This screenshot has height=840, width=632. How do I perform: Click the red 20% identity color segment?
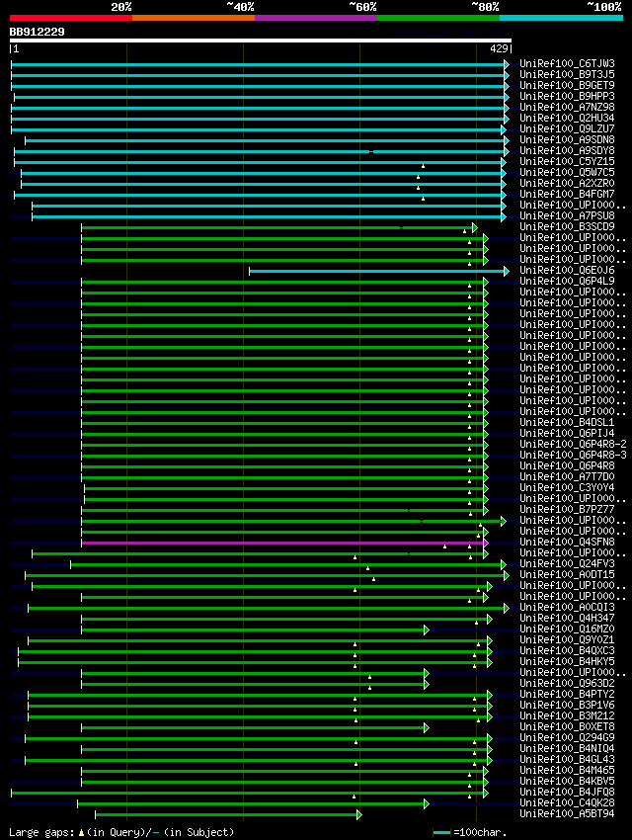[71, 18]
